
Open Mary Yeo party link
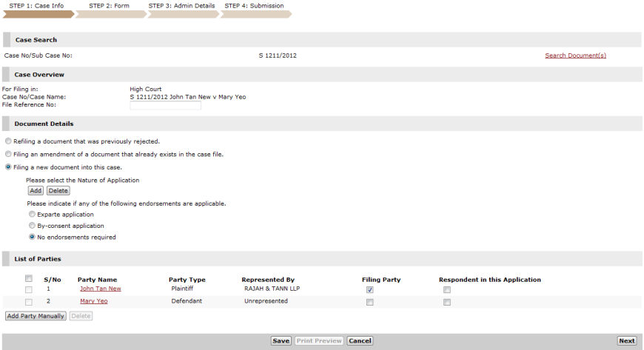pos(93,301)
